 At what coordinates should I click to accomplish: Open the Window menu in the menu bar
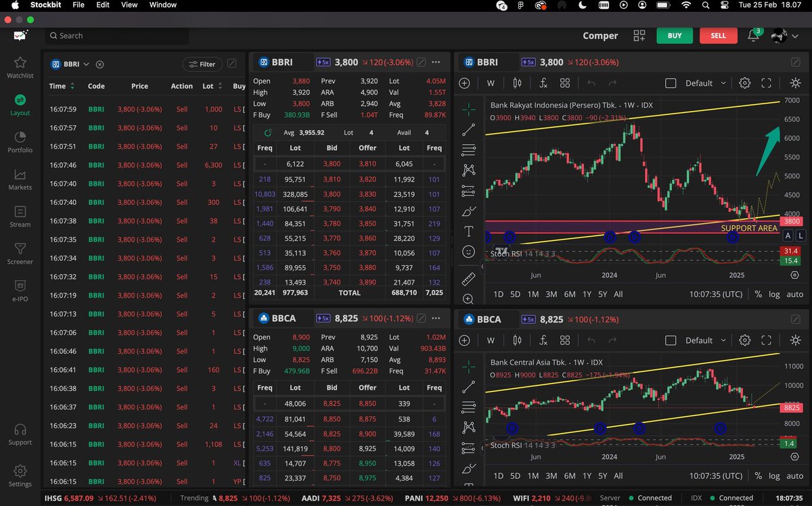coord(163,5)
